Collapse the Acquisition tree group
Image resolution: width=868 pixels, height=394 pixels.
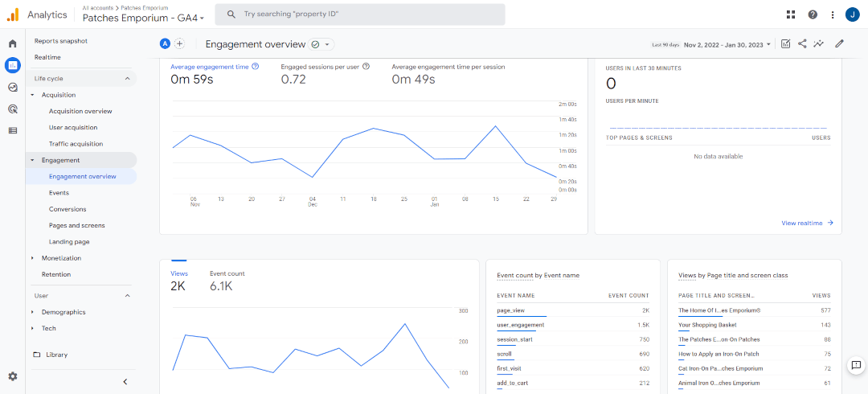33,96
